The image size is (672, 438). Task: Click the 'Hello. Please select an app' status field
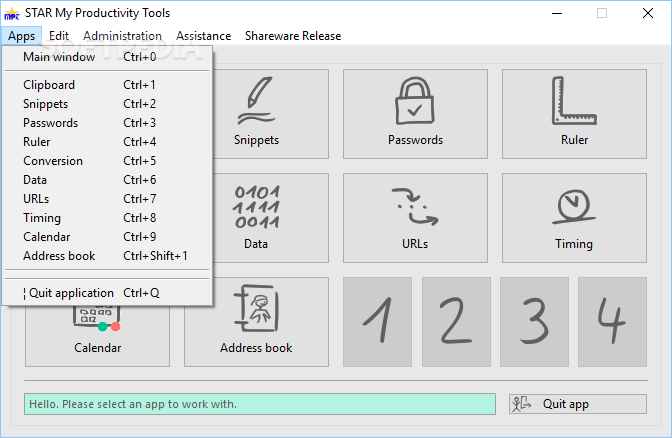pos(260,404)
